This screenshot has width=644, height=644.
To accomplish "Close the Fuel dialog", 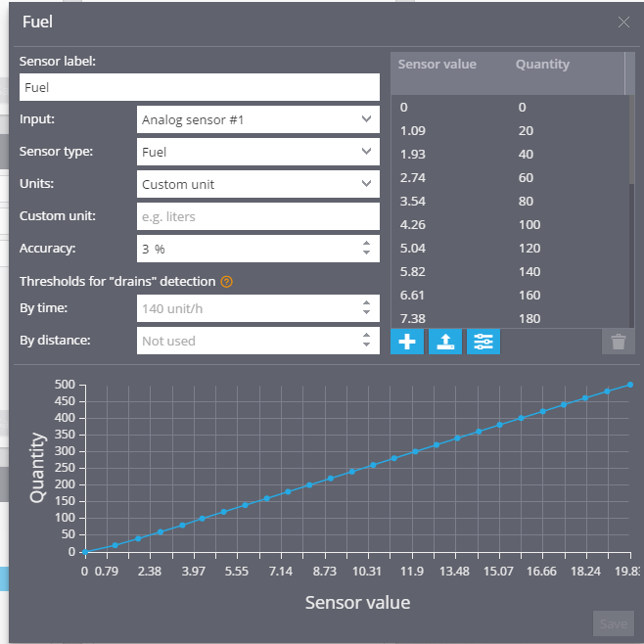I will (623, 23).
